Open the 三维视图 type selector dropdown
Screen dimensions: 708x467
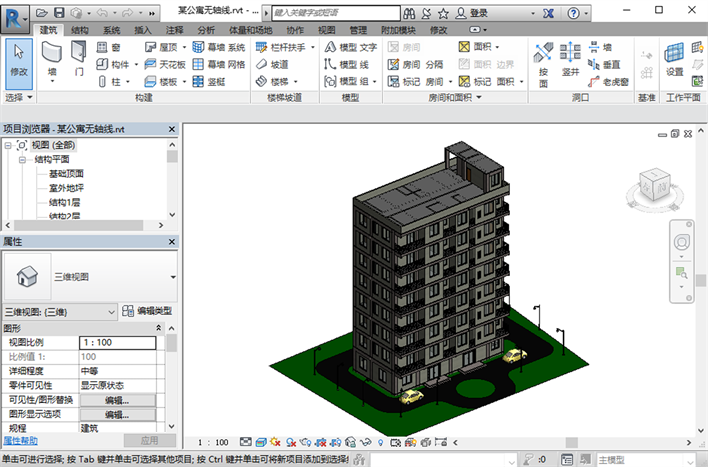point(173,275)
